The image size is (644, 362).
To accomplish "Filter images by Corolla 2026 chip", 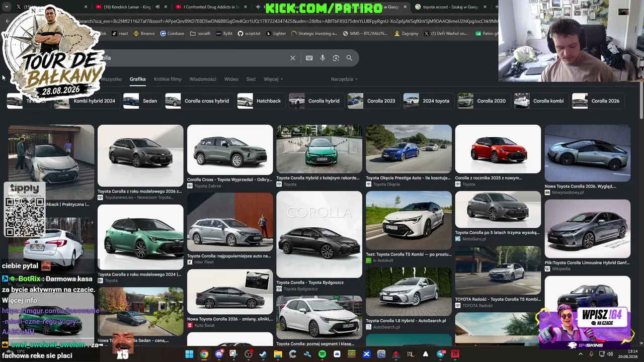I will (x=598, y=101).
